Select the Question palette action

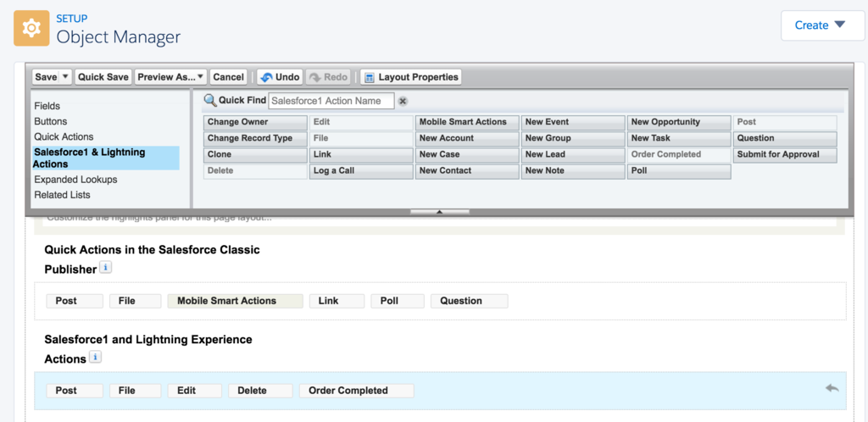pyautogui.click(x=785, y=138)
